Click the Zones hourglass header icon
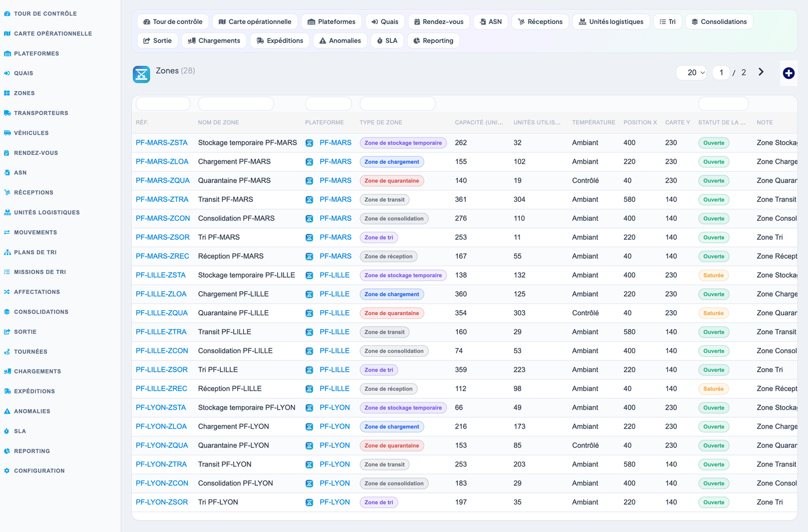Image resolution: width=808 pixels, height=532 pixels. (141, 74)
